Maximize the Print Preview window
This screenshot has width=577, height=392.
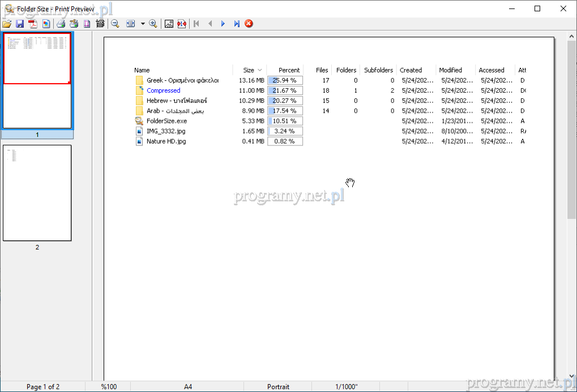click(537, 8)
